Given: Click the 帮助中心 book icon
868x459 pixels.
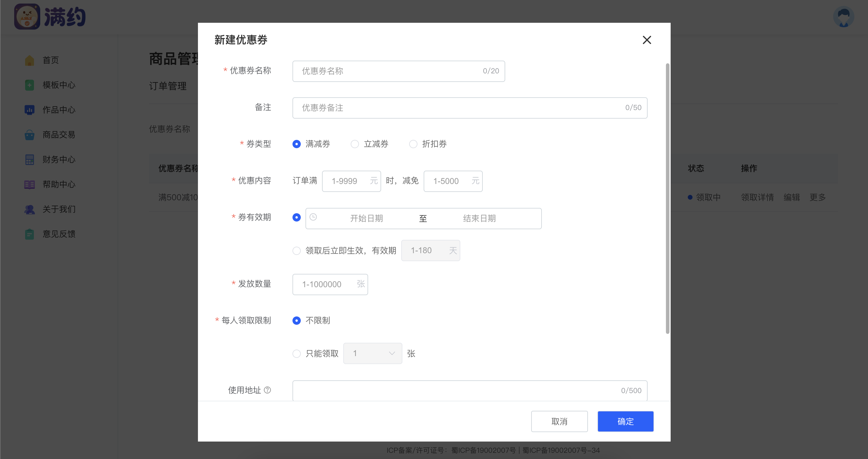Looking at the screenshot, I should (x=29, y=185).
